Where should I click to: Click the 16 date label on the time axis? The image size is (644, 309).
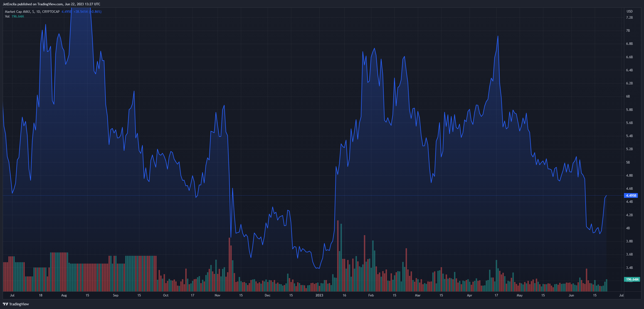(344, 295)
